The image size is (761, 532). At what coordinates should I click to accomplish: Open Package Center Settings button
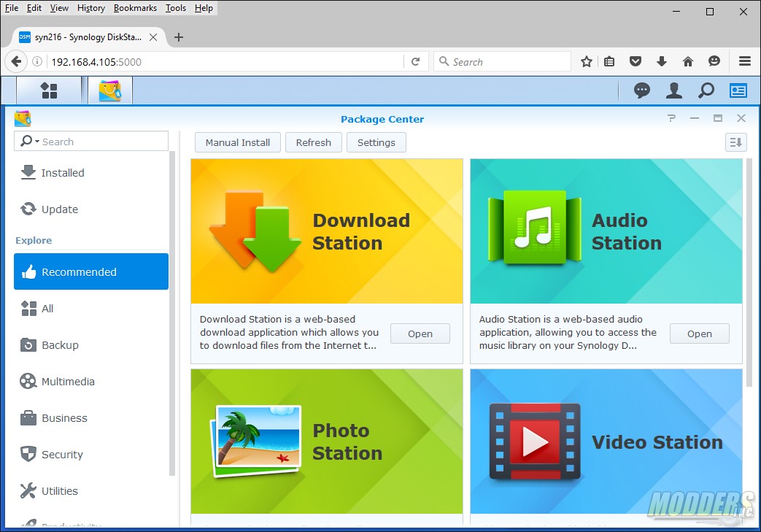click(x=376, y=142)
